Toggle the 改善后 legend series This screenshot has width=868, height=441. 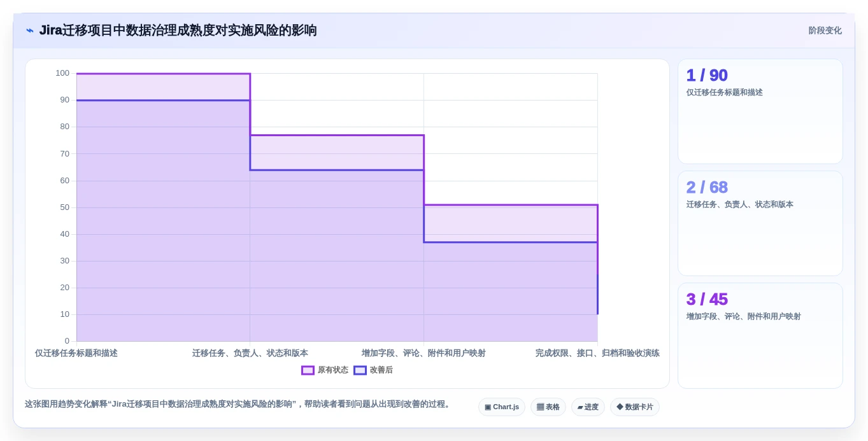373,370
